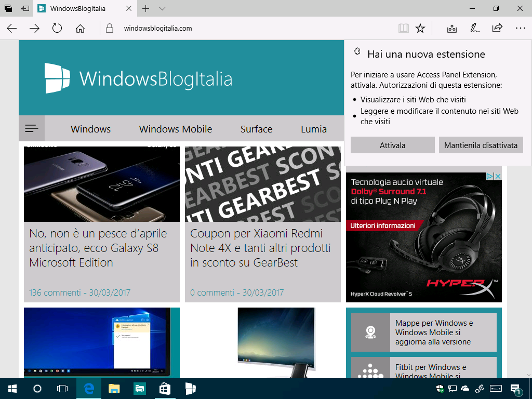The image size is (532, 399).
Task: Open the GearBest article thumbnail
Action: click(263, 184)
